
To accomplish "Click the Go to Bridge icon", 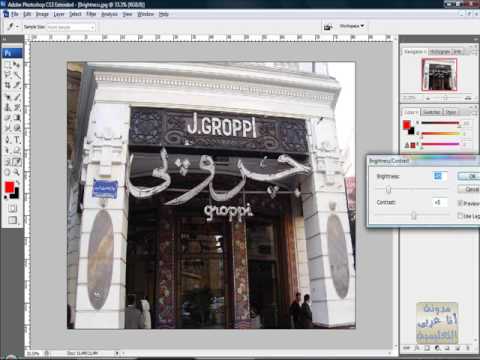I will coord(328,26).
